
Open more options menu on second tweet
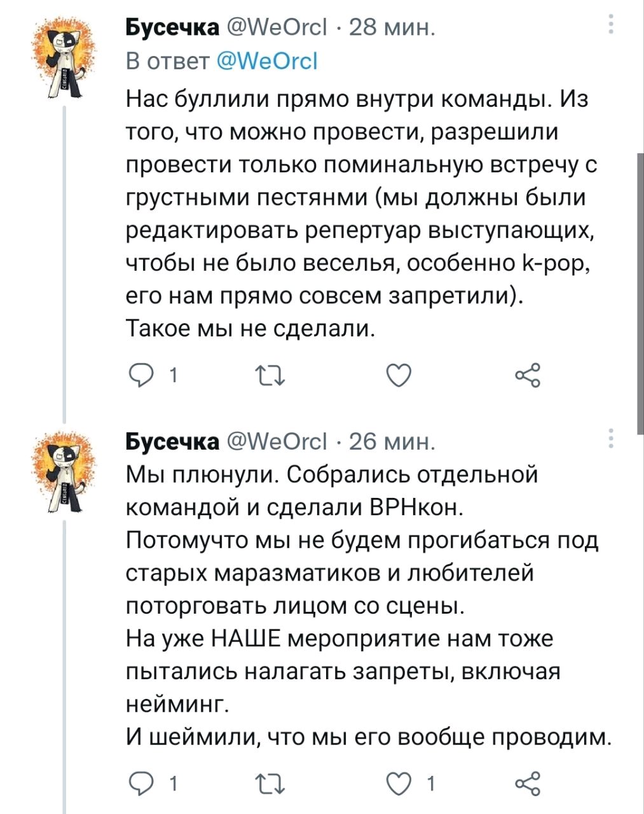click(611, 438)
